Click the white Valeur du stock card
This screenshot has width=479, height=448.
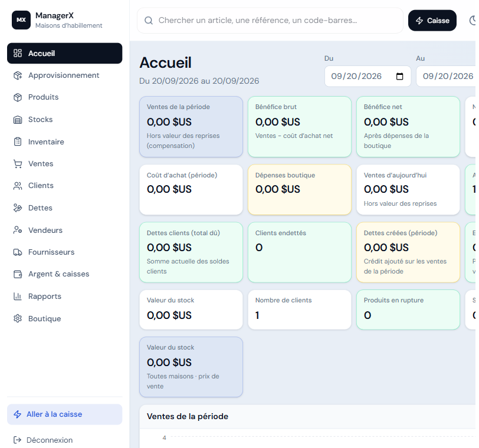(x=191, y=309)
